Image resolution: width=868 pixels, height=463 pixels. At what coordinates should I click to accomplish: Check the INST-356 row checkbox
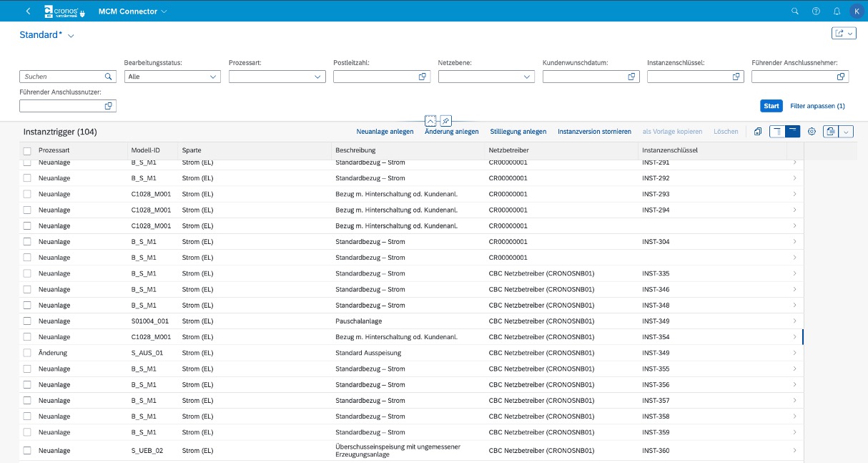tap(27, 385)
